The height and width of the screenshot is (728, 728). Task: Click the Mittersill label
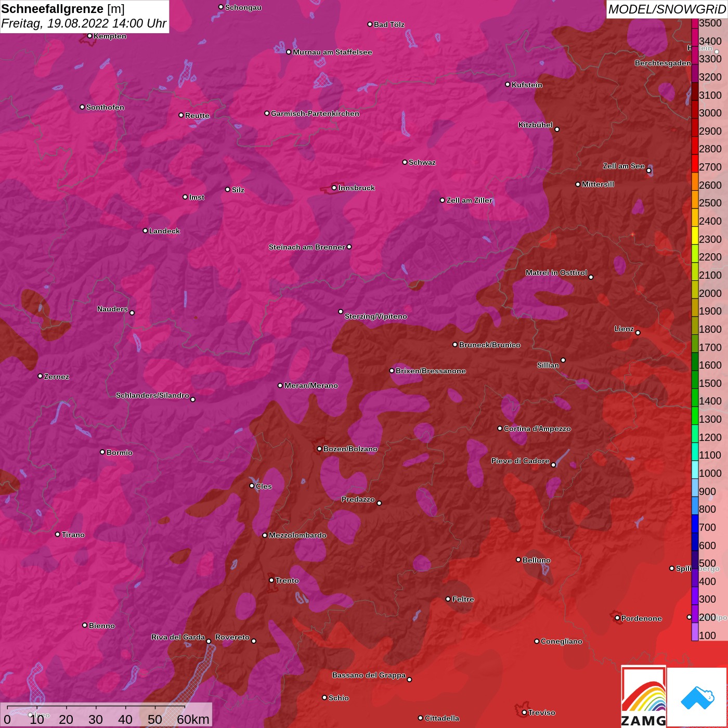point(598,184)
